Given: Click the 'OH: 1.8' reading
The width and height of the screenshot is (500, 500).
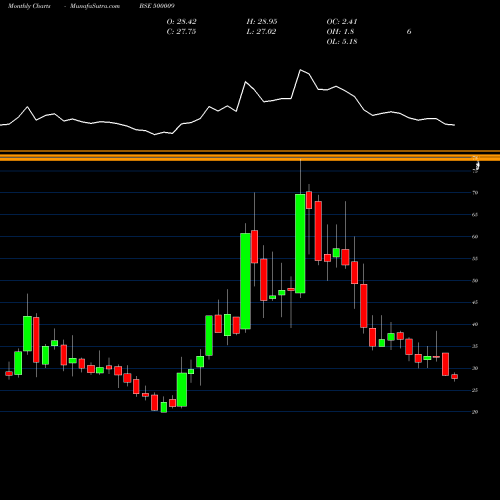Looking at the screenshot, I should (x=340, y=32).
